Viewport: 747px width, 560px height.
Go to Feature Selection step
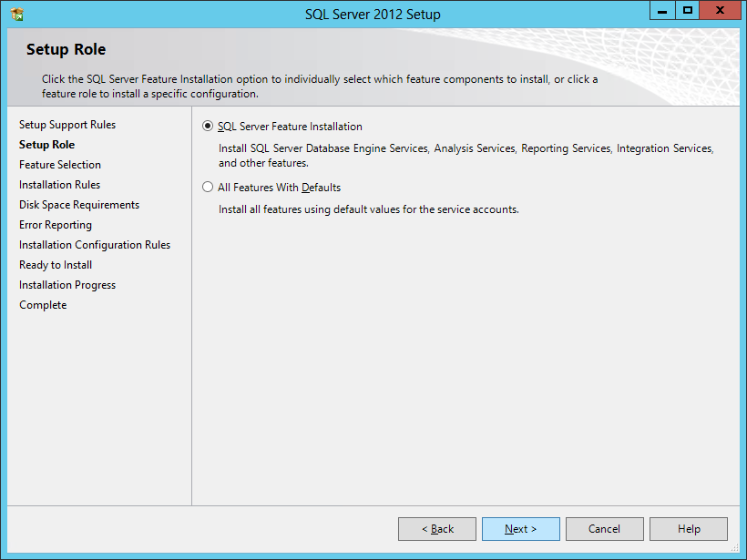point(57,164)
